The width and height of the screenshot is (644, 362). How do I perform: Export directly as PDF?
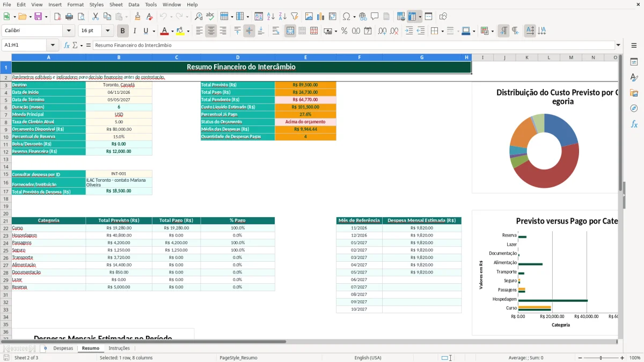pyautogui.click(x=58, y=17)
